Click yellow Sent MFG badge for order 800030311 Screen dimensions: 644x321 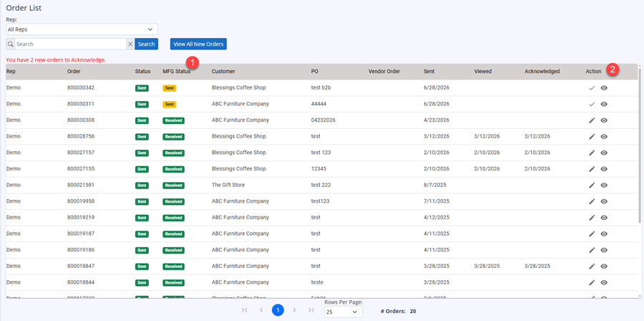point(169,105)
